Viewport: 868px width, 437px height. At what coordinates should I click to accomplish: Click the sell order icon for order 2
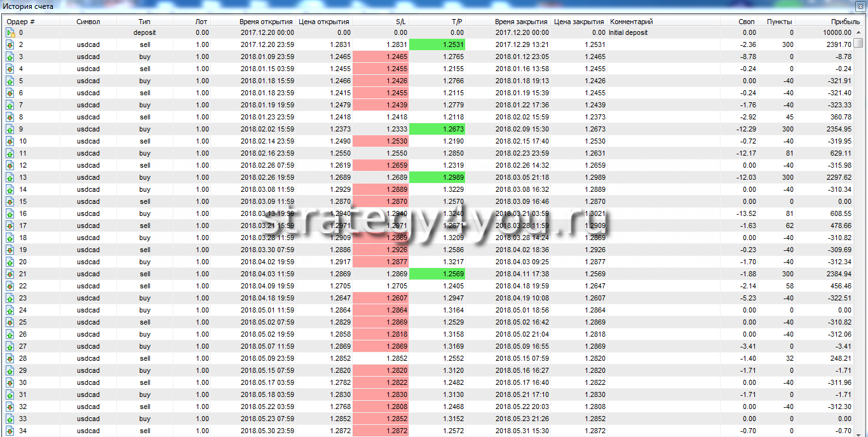click(x=10, y=44)
